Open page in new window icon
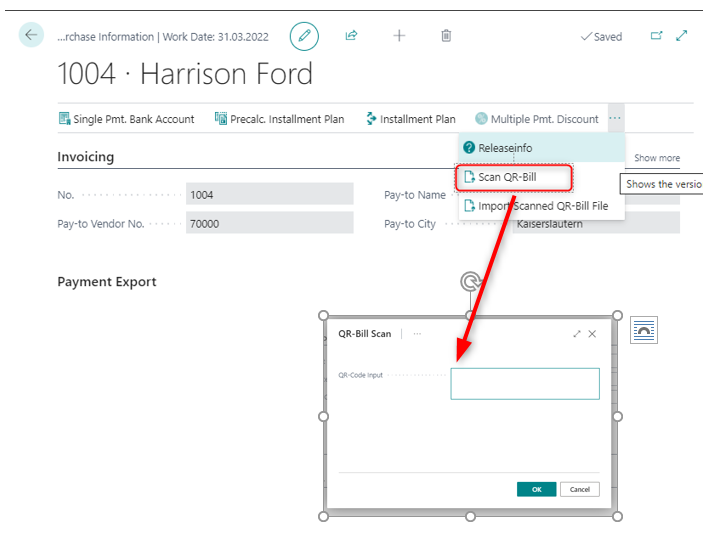 click(657, 36)
